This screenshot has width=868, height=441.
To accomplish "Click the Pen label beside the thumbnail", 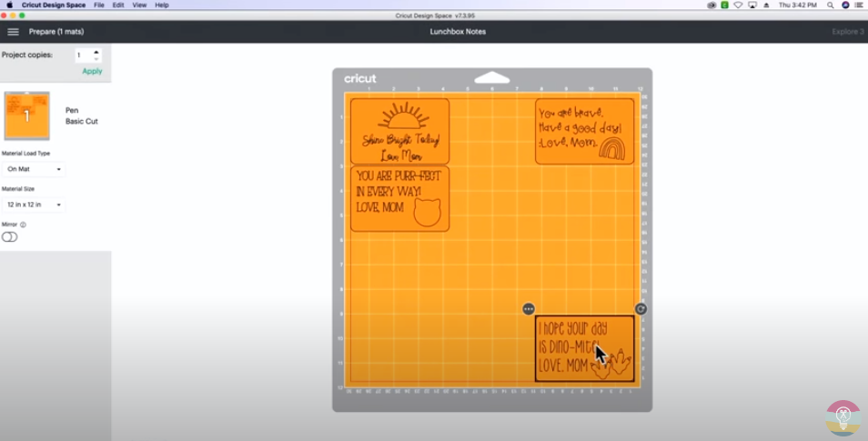I will click(x=72, y=110).
